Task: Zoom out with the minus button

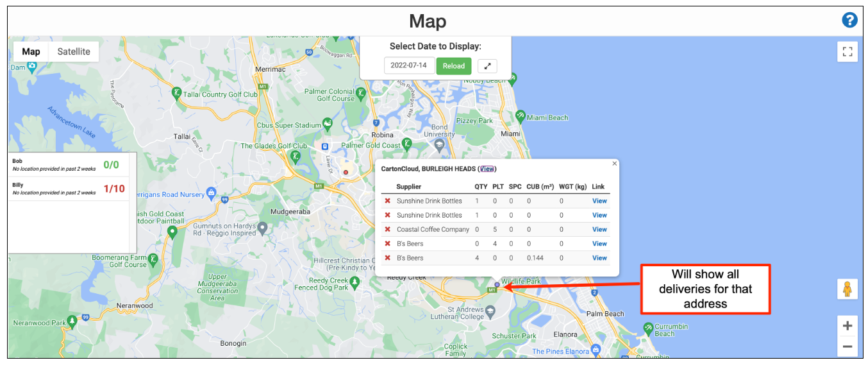Action: point(847,346)
